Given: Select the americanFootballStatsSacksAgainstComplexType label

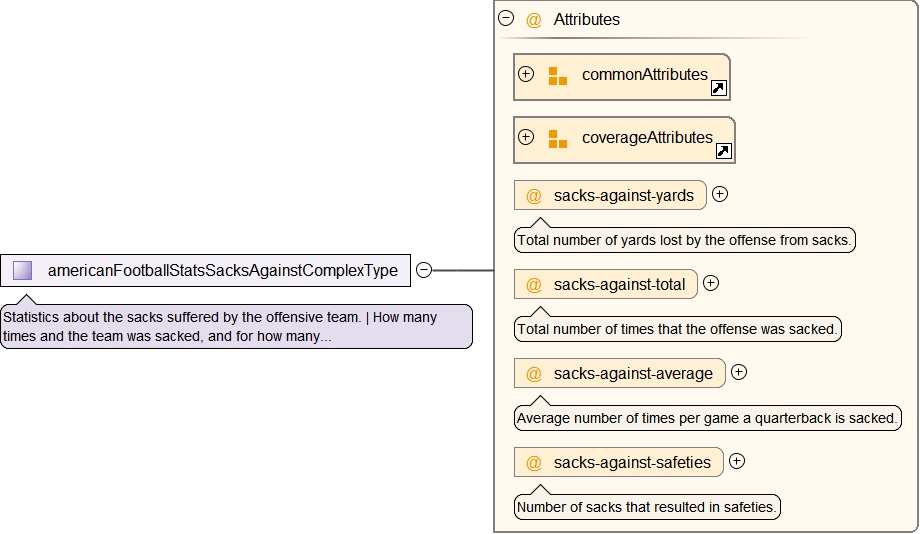Looking at the screenshot, I should pyautogui.click(x=222, y=270).
